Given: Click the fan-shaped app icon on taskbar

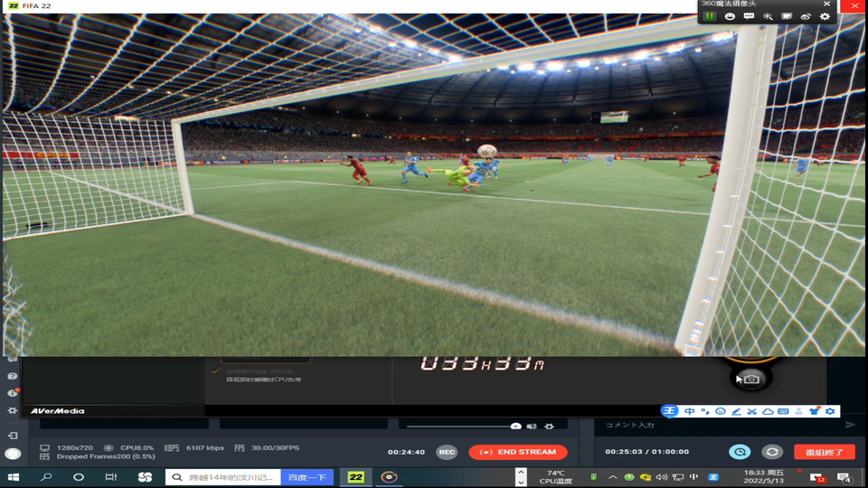Looking at the screenshot, I should 145,477.
